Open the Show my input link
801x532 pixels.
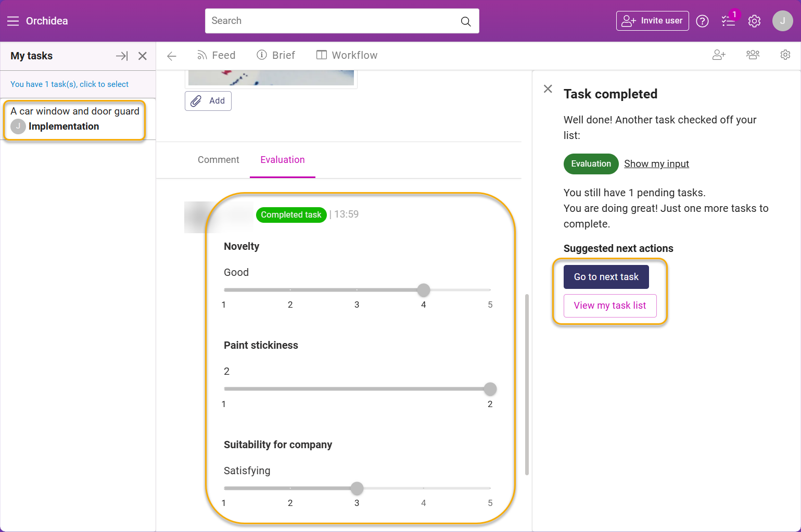point(656,164)
